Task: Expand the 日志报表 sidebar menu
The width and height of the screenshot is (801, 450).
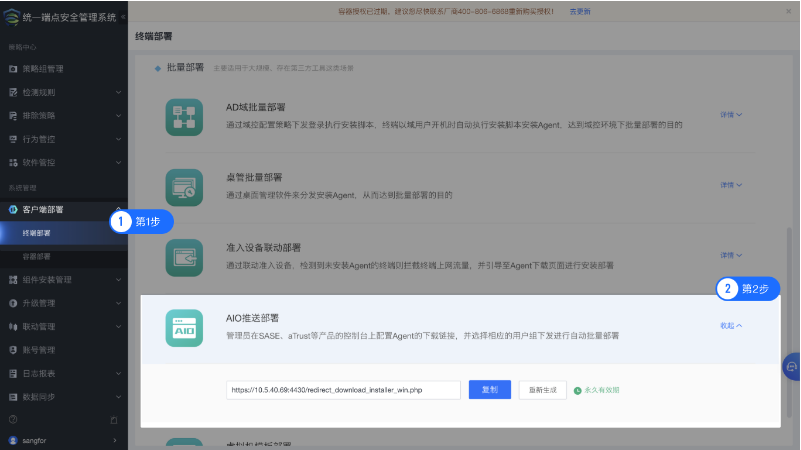Action: [39, 373]
